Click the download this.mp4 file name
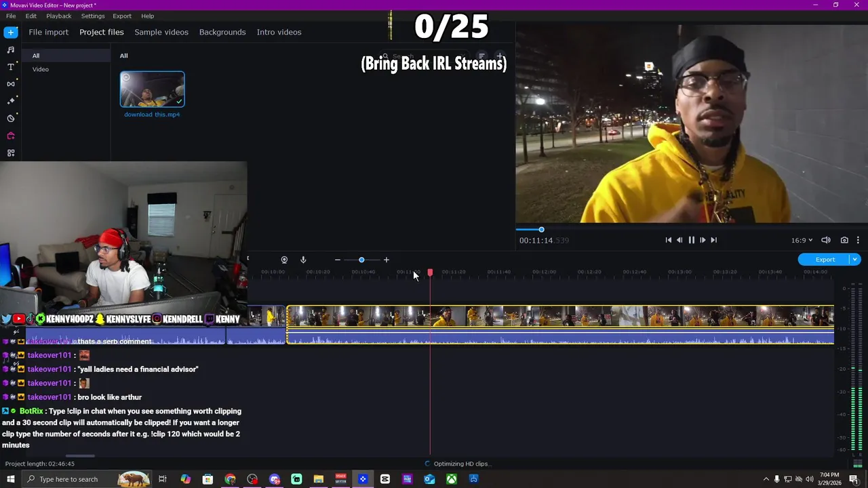The image size is (868, 488). (x=152, y=115)
